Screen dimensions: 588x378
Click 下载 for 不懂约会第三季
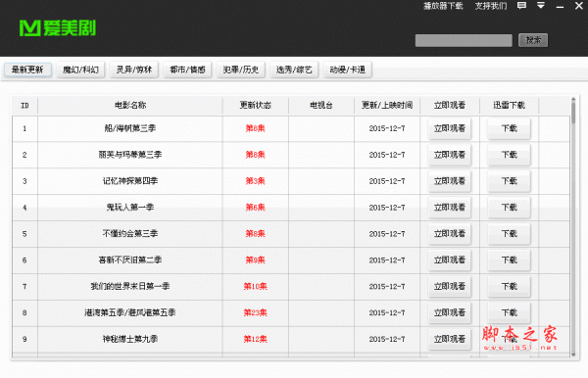[x=509, y=234]
